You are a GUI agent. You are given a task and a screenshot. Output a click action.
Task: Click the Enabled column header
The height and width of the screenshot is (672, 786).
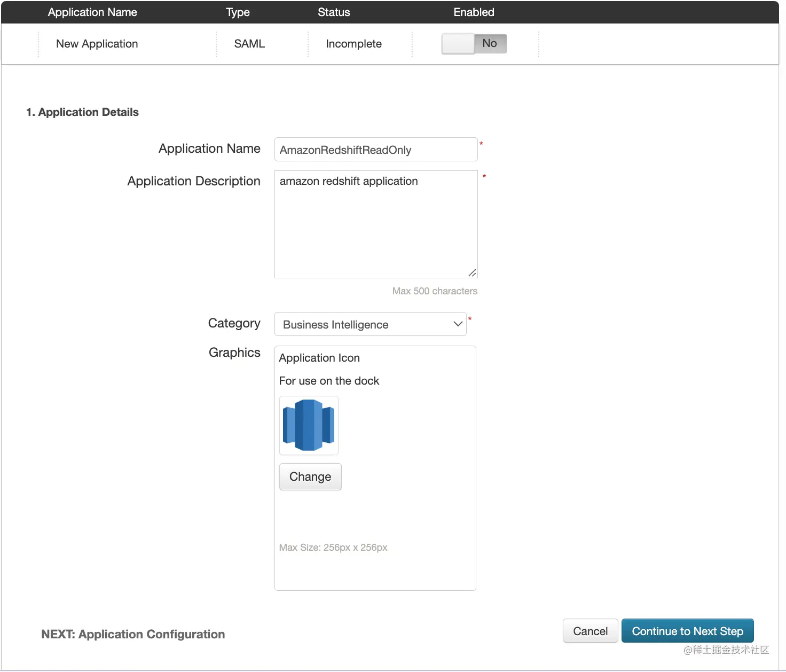coord(474,12)
